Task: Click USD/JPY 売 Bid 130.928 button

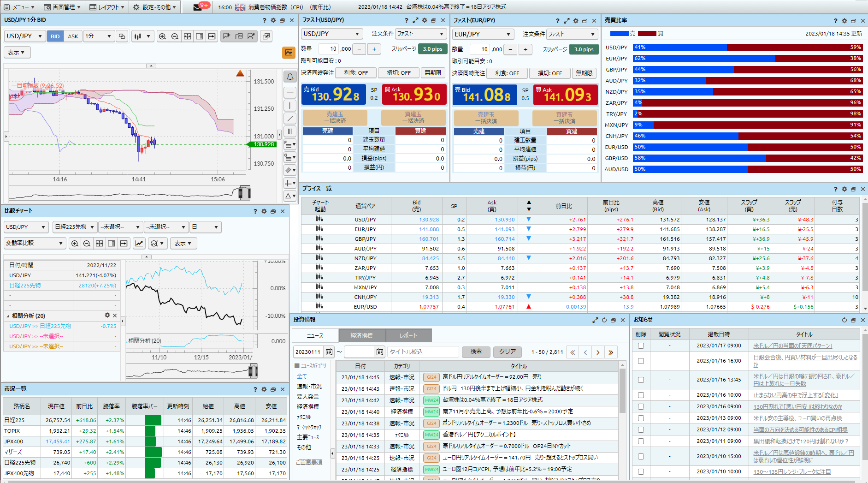Action: coord(334,94)
